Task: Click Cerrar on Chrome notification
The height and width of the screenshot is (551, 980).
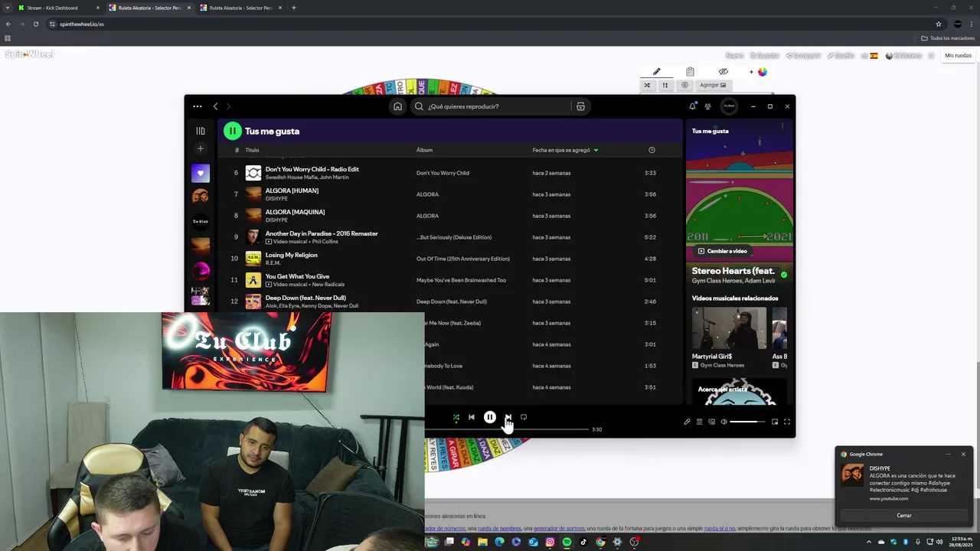Action: pyautogui.click(x=904, y=515)
